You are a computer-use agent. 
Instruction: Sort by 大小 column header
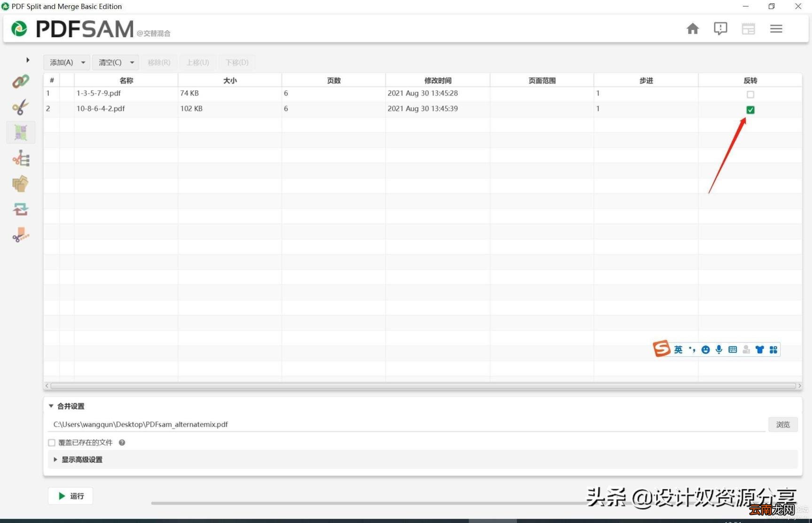point(230,80)
